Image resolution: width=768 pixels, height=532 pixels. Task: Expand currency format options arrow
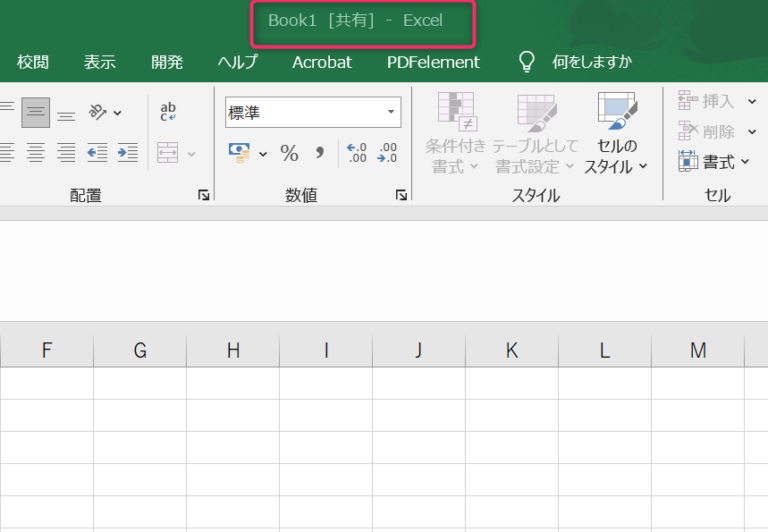(263, 154)
